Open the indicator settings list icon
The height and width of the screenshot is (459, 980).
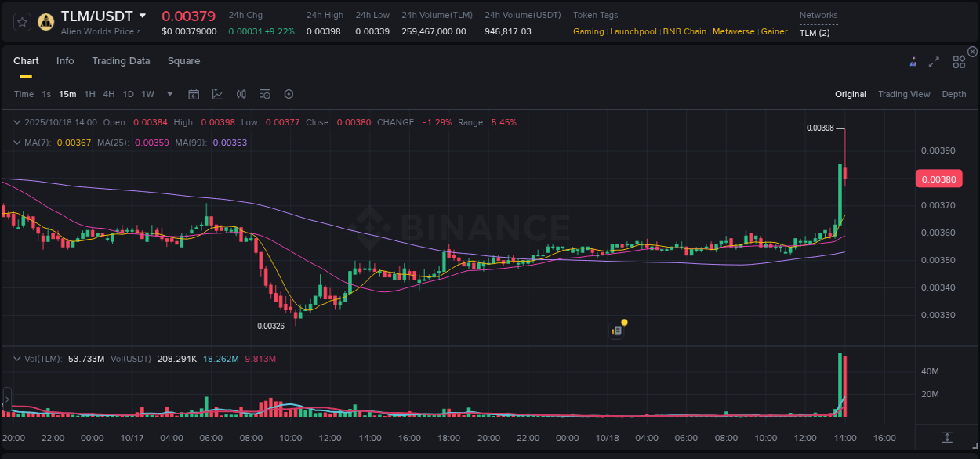tap(264, 93)
